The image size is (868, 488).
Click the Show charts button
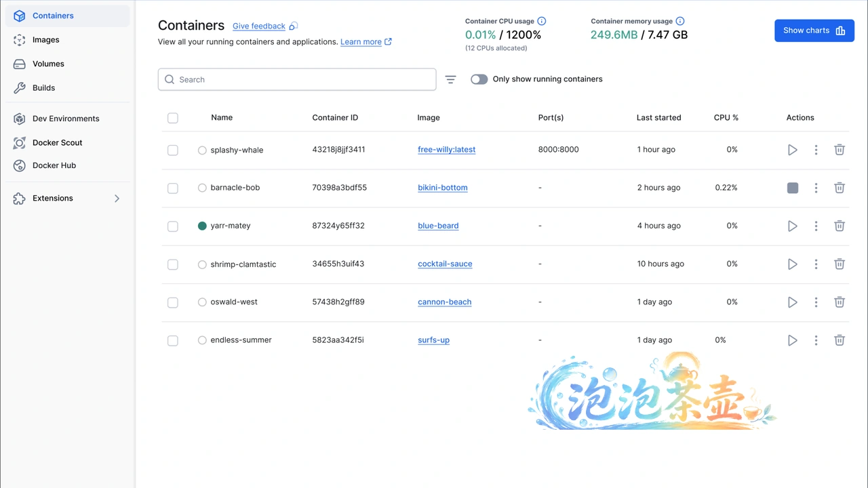814,30
